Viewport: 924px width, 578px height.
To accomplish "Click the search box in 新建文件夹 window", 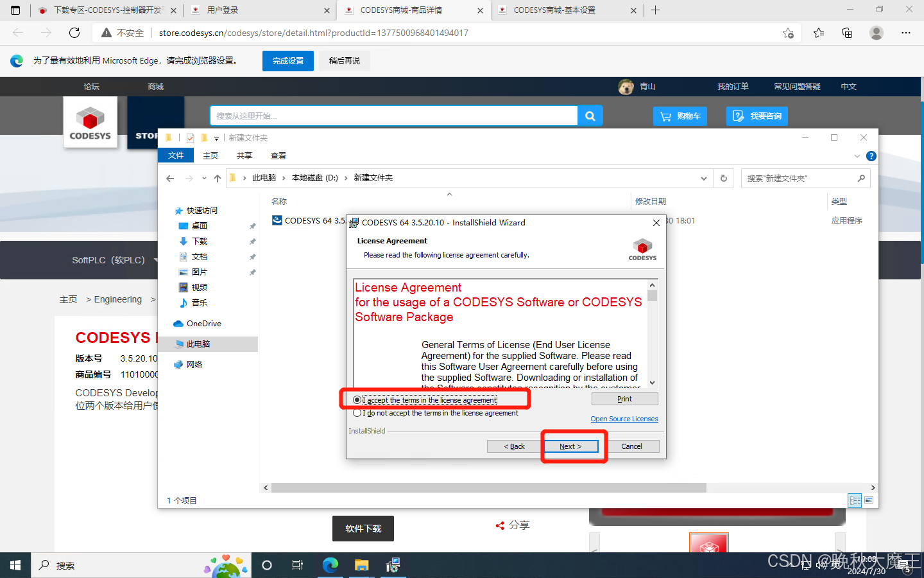I will [x=805, y=178].
